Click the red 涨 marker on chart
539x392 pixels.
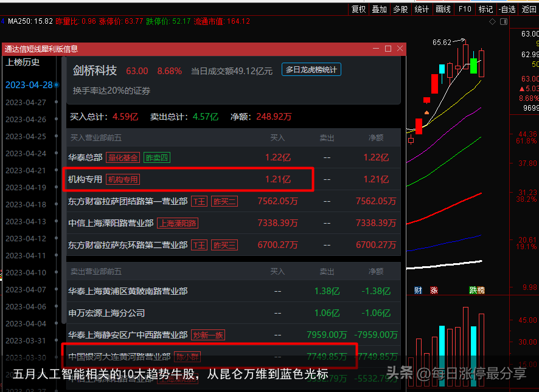click(x=434, y=291)
